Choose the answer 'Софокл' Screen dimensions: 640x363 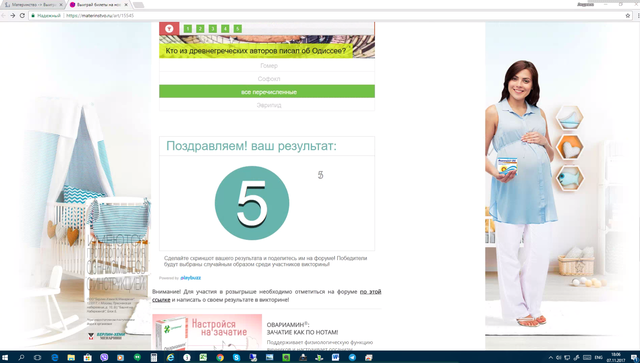(267, 78)
